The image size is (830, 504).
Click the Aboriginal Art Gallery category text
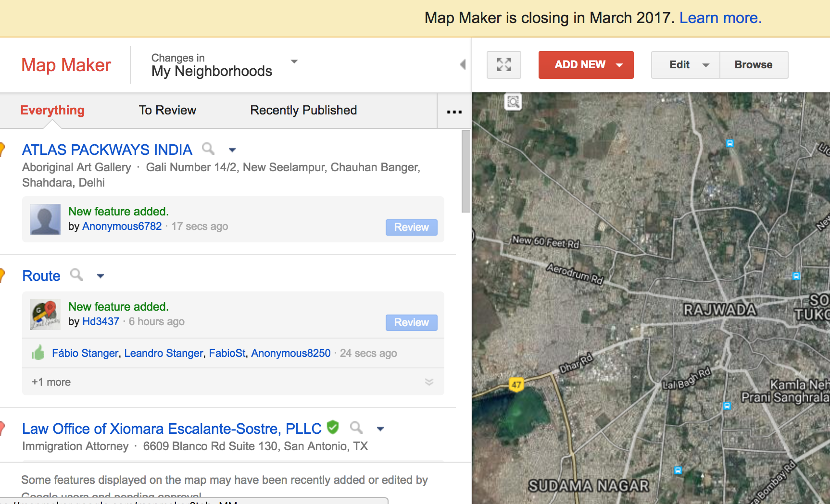click(x=76, y=167)
